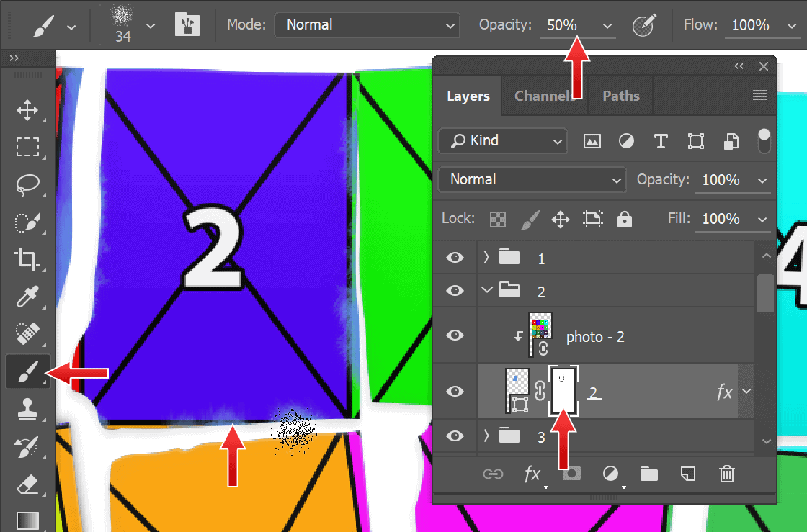Hide the photo - 2 layer
Screen dimensions: 807x532
(x=455, y=335)
